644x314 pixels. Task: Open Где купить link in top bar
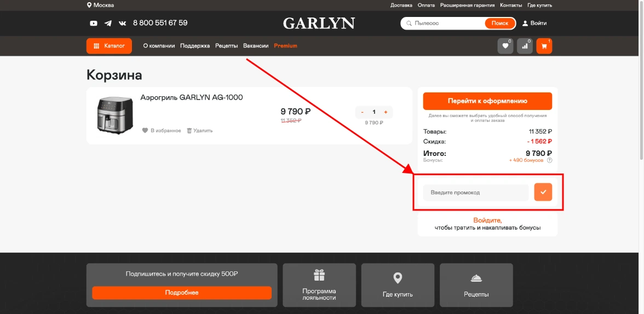point(540,5)
